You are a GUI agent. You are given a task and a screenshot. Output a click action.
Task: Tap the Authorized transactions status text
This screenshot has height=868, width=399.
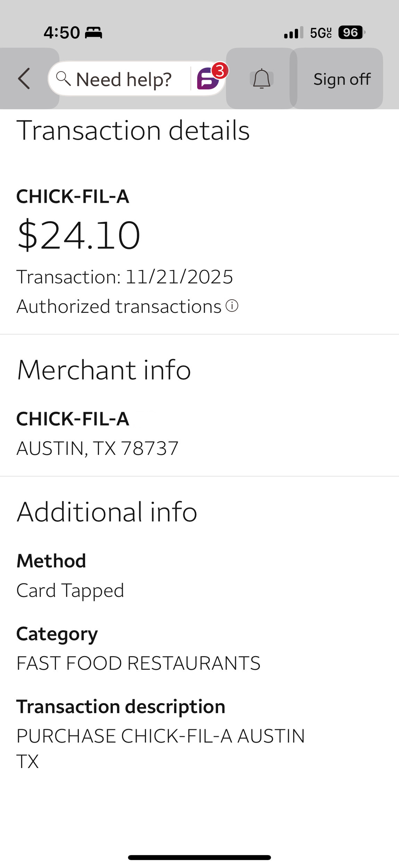[119, 306]
